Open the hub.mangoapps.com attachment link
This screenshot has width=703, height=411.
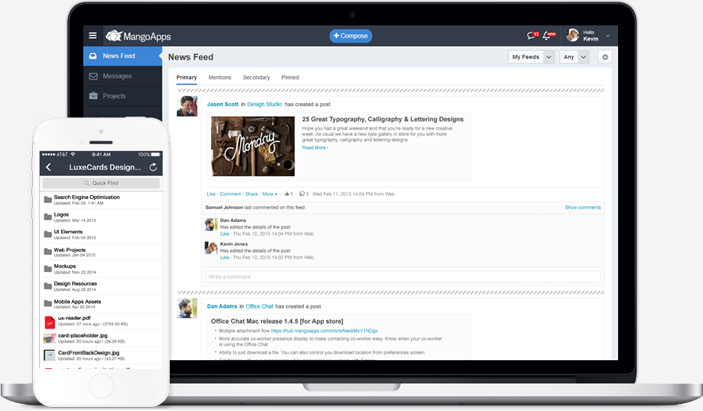point(324,331)
